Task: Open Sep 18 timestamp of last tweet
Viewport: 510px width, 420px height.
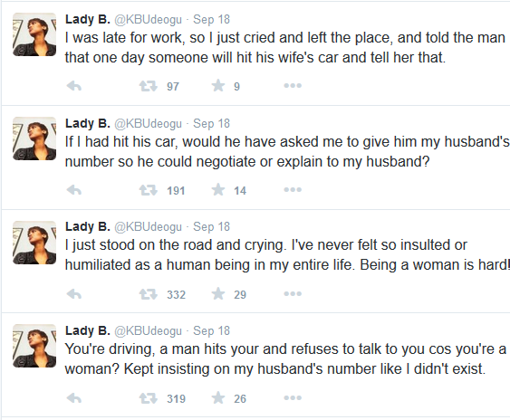Action: [x=211, y=331]
